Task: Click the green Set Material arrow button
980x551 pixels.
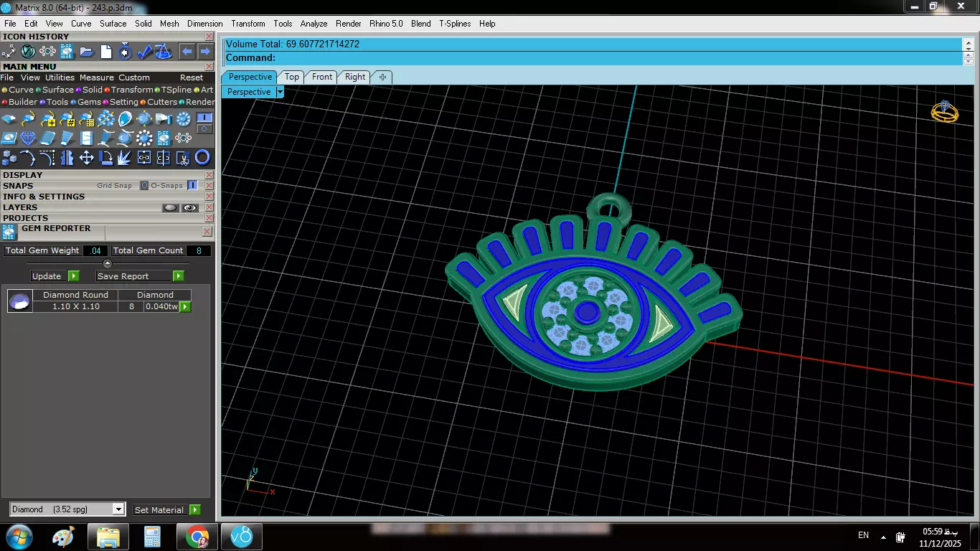Action: click(195, 510)
